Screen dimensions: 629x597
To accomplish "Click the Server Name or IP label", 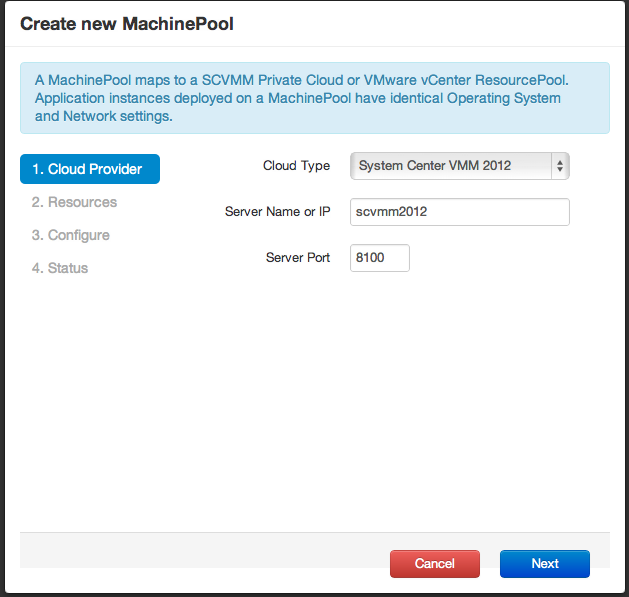I will point(277,212).
